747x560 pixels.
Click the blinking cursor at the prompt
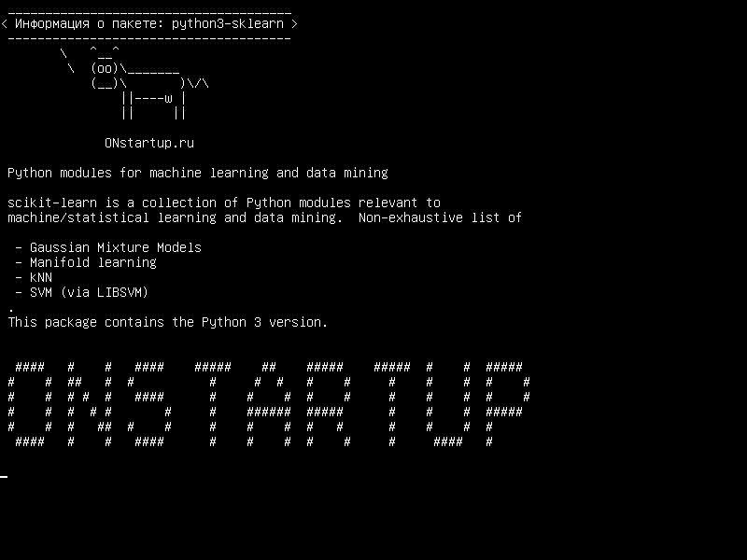click(x=4, y=476)
